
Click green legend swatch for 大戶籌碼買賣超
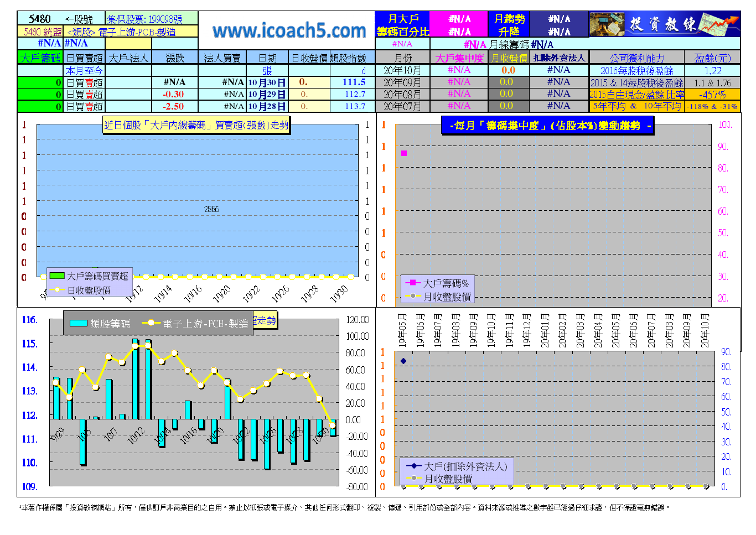(x=57, y=276)
